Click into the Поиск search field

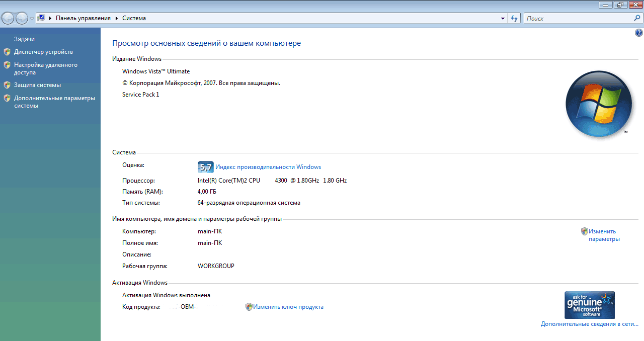tap(578, 18)
